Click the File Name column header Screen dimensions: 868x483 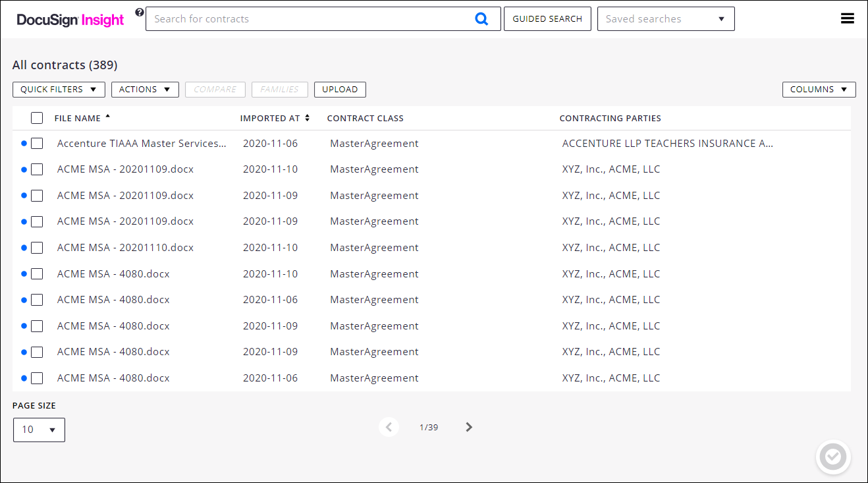(78, 119)
